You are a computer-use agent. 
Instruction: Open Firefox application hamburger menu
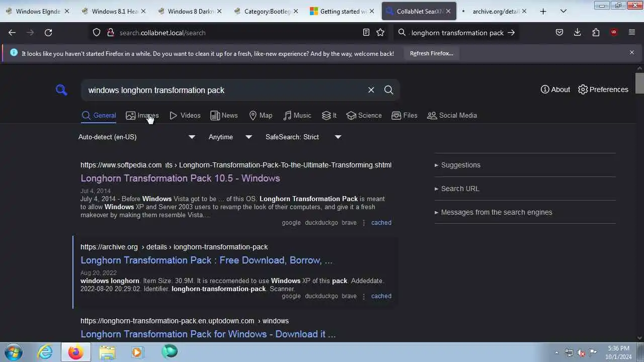632,33
